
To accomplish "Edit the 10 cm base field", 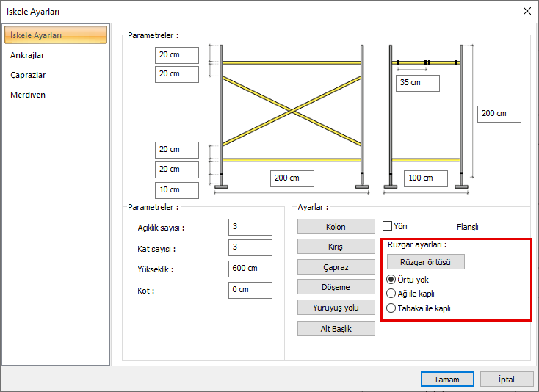I will click(177, 190).
